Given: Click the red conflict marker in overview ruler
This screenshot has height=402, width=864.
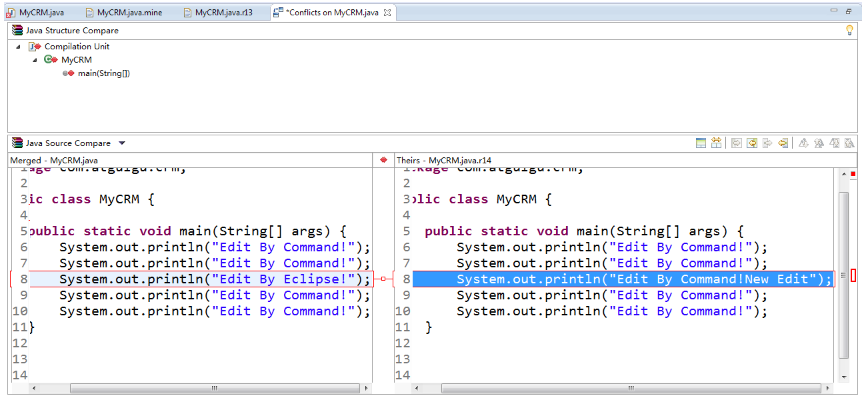Looking at the screenshot, I should [x=854, y=275].
